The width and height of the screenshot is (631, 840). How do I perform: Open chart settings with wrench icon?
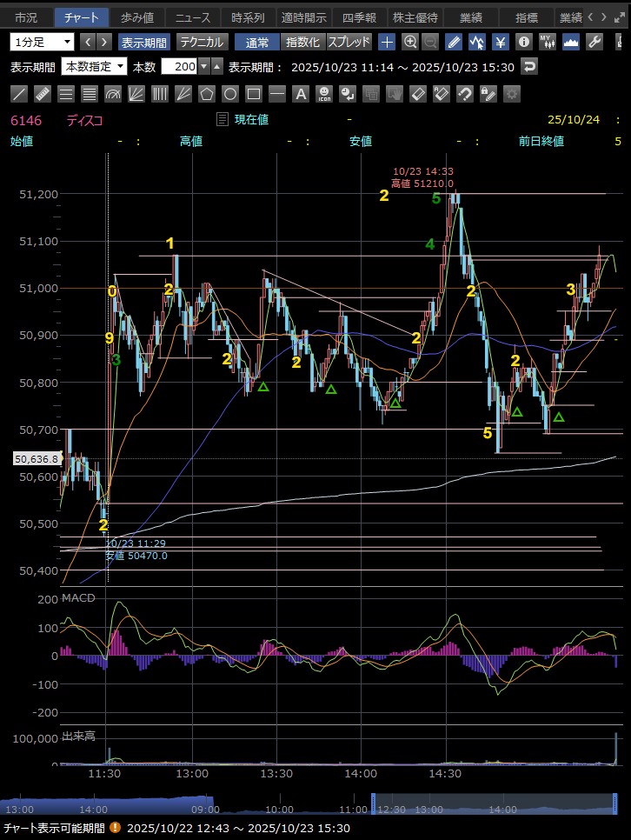(595, 42)
